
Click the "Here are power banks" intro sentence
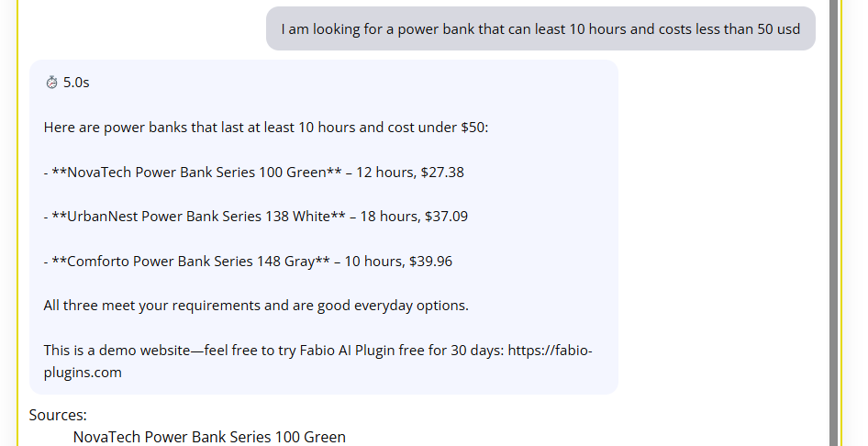click(x=266, y=127)
